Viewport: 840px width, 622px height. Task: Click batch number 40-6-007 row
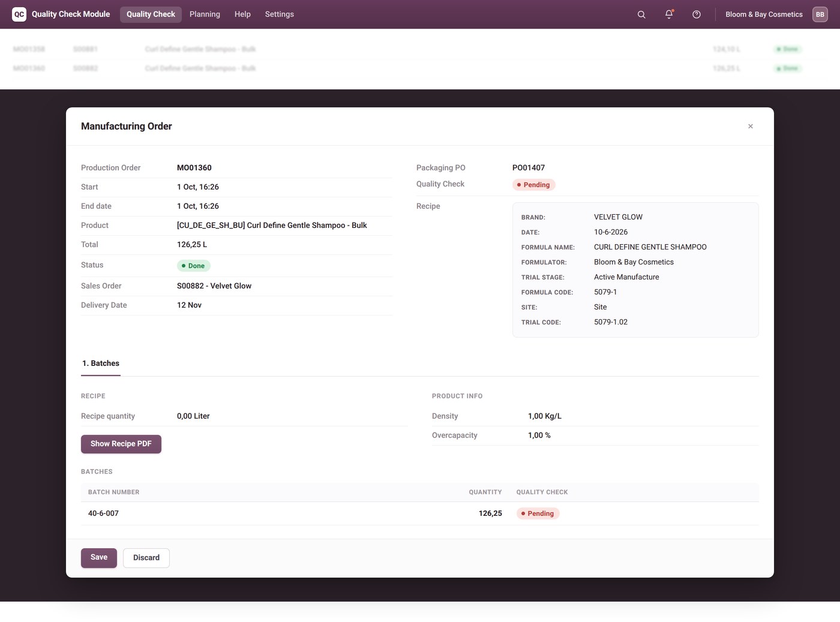[420, 513]
